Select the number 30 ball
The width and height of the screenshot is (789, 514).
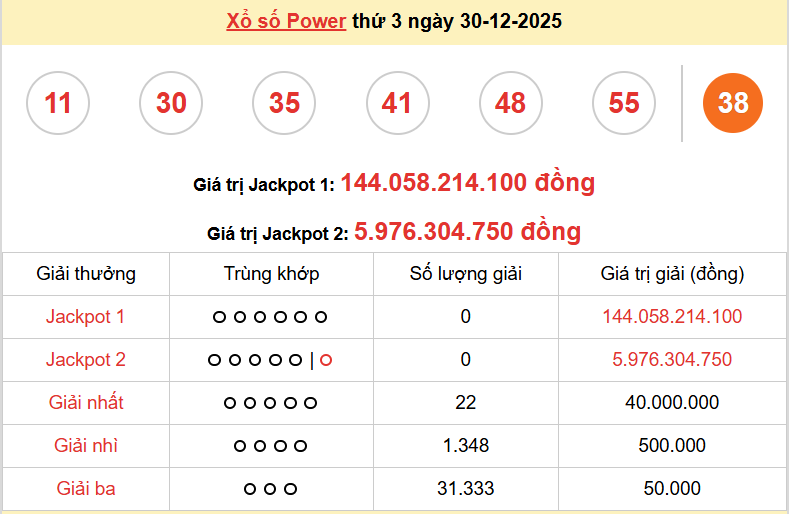(x=171, y=103)
